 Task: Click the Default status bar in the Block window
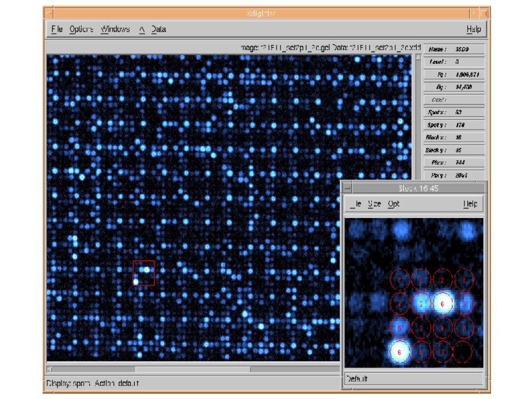[x=413, y=378]
